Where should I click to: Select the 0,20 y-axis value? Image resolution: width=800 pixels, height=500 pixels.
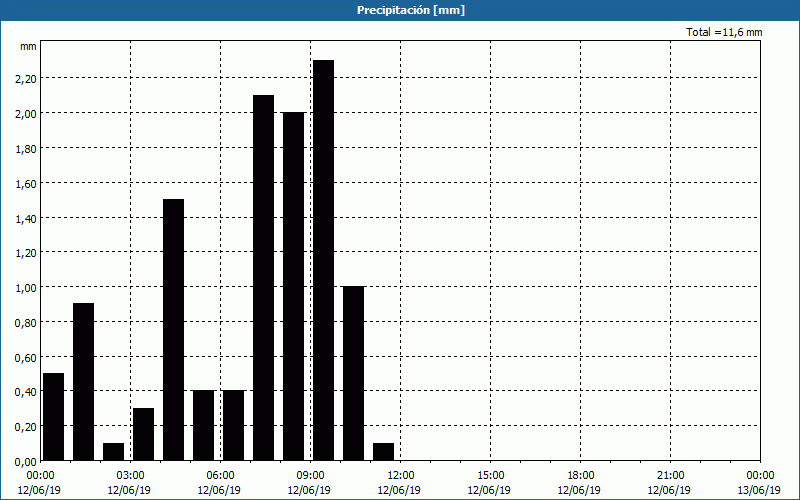[26, 427]
